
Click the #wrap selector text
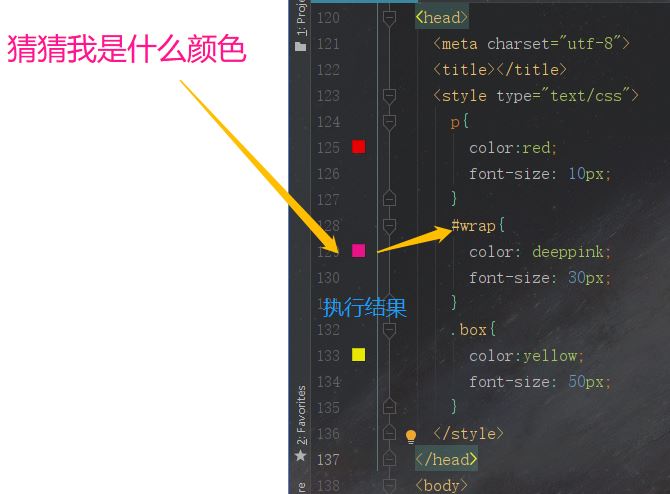tap(473, 225)
